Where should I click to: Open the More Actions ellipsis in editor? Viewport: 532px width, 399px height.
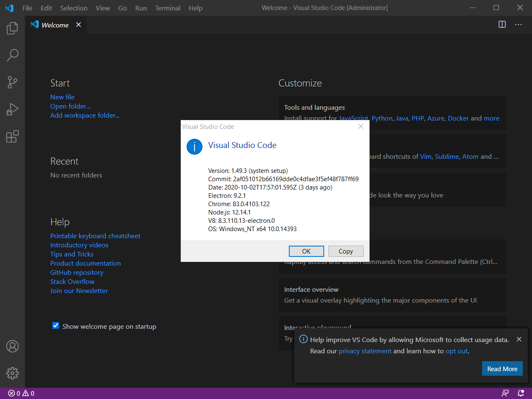pos(518,25)
